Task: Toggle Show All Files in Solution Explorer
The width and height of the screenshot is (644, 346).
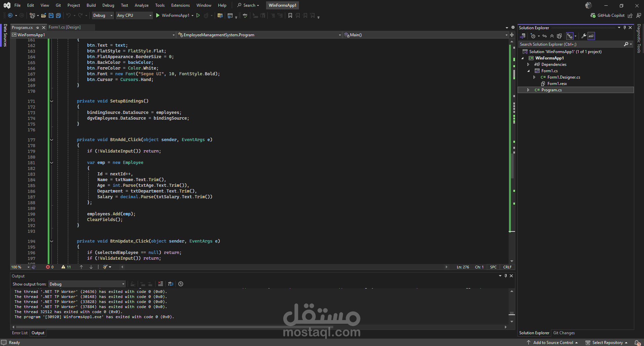Action: click(x=559, y=36)
